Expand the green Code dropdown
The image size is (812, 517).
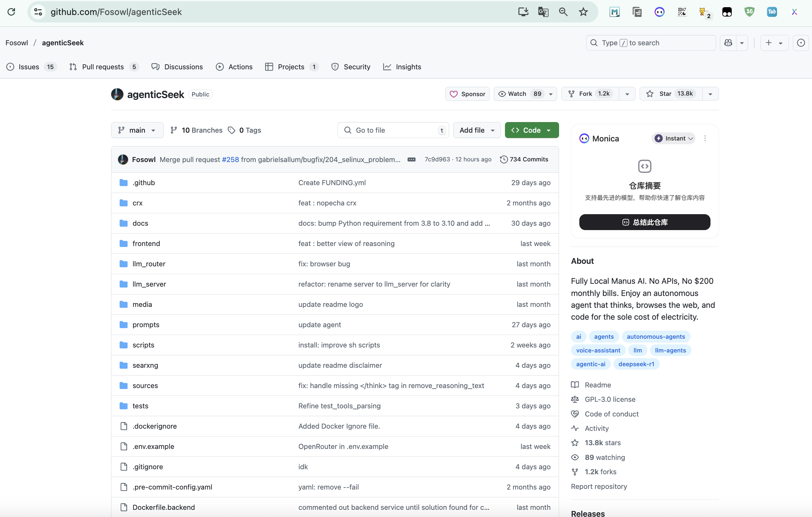click(532, 130)
